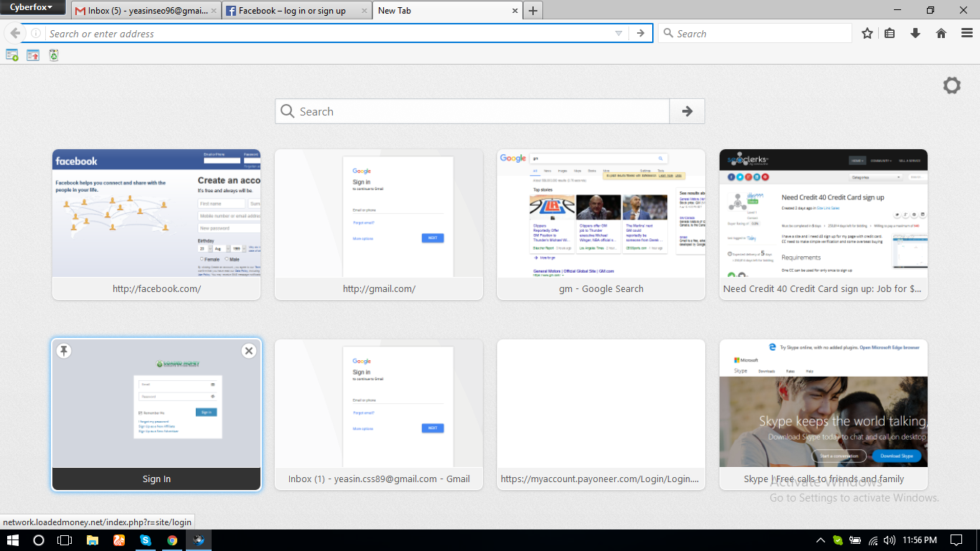
Task: Open the bookmarks list icon
Action: pos(890,34)
